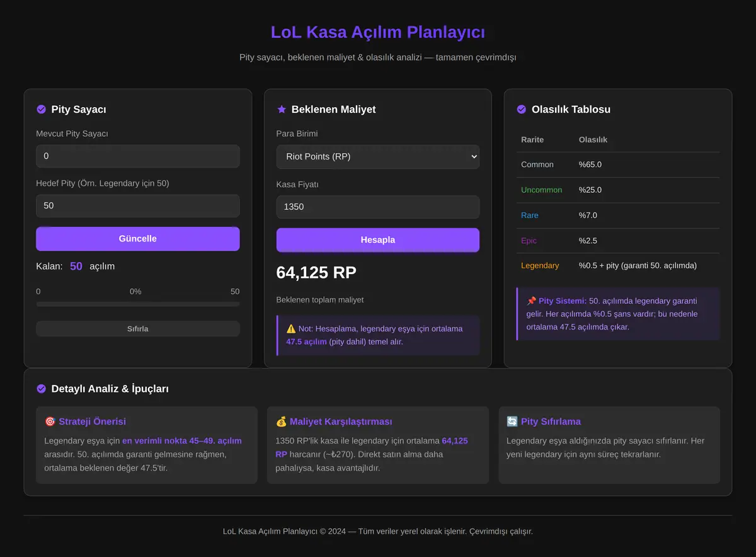The image size is (756, 557).
Task: Select the Epic rarity row label
Action: (x=529, y=241)
